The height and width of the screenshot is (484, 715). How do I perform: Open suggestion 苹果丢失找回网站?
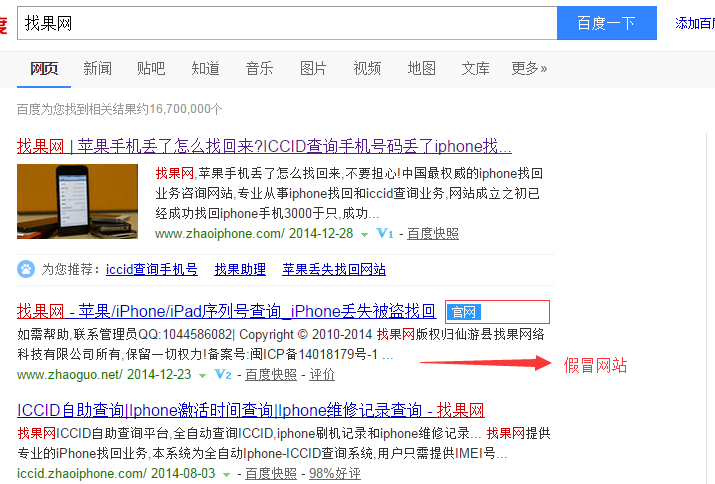(x=334, y=270)
